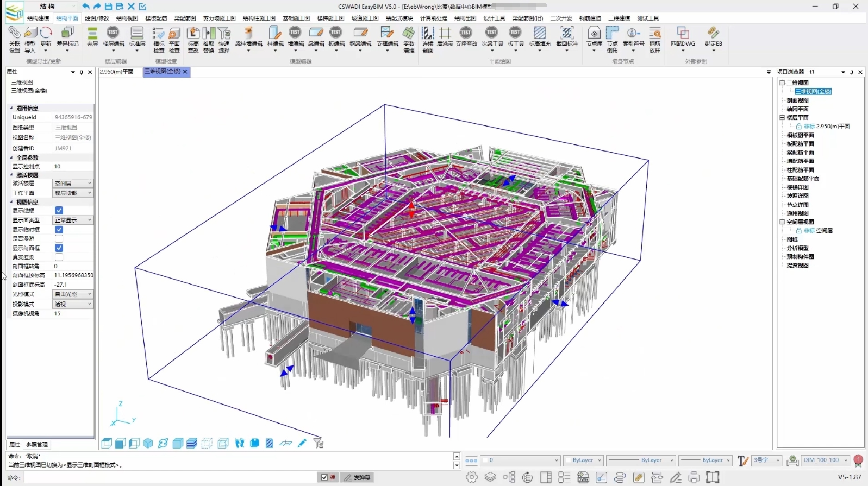Switch to the 结构建模 ribbon tab
This screenshot has height=486, width=868.
click(38, 18)
